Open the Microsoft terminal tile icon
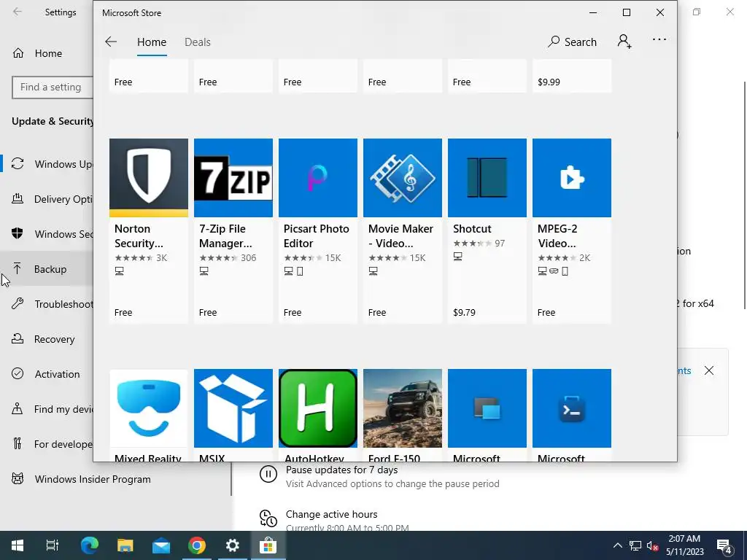The height and width of the screenshot is (560, 747). tap(572, 408)
